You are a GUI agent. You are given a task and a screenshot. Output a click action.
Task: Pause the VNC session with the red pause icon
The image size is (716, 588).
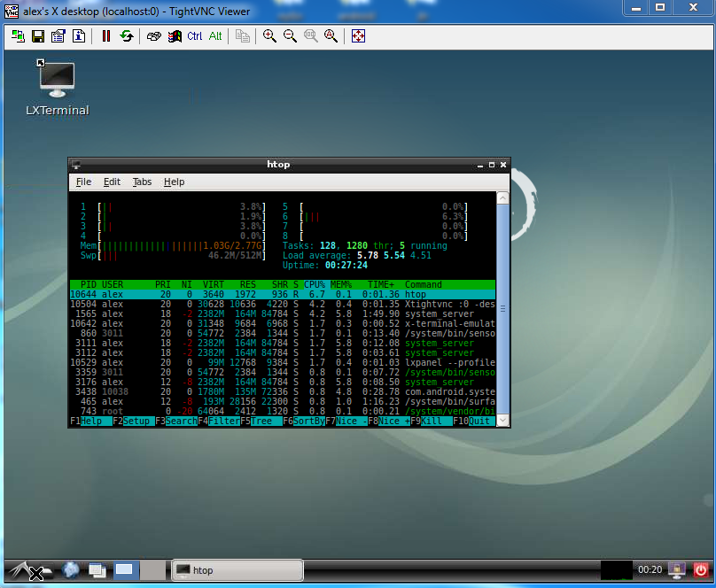click(x=106, y=36)
